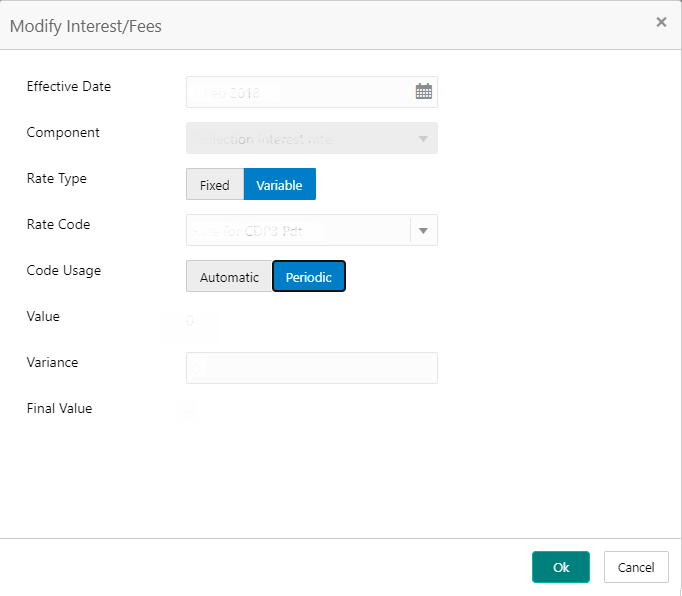Confirm changes with the Ok button
This screenshot has width=682, height=596.
coord(561,567)
